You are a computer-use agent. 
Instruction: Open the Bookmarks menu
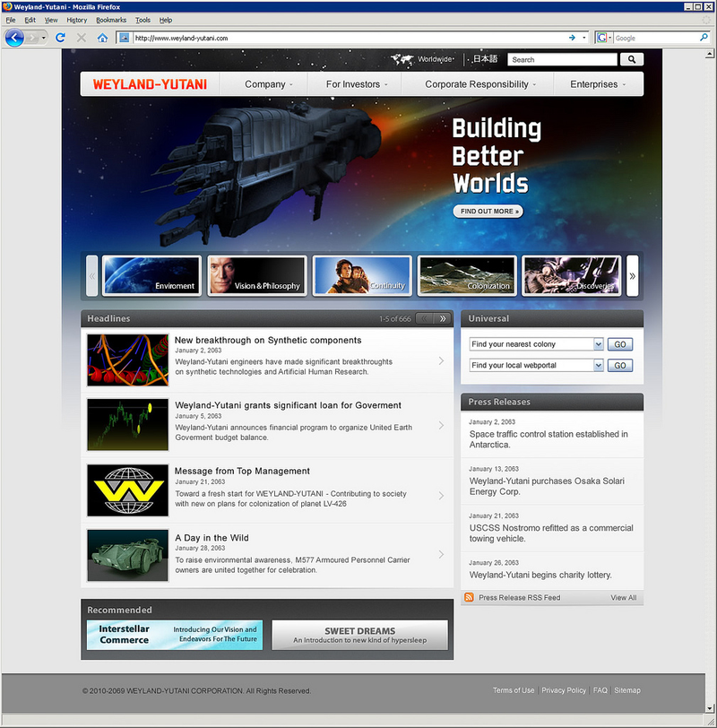point(111,20)
